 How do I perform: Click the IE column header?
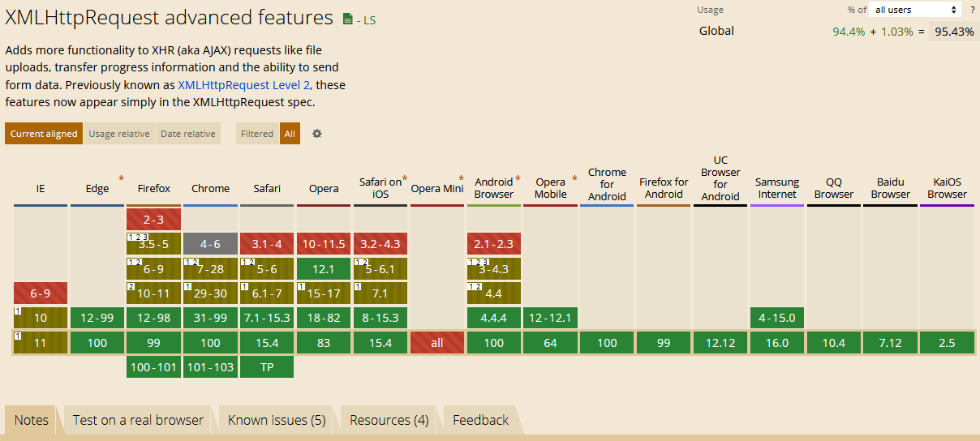pos(41,188)
